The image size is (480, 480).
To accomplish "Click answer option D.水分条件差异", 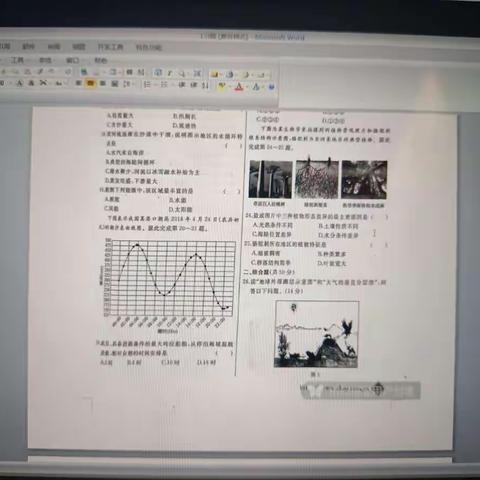I will click(338, 235).
